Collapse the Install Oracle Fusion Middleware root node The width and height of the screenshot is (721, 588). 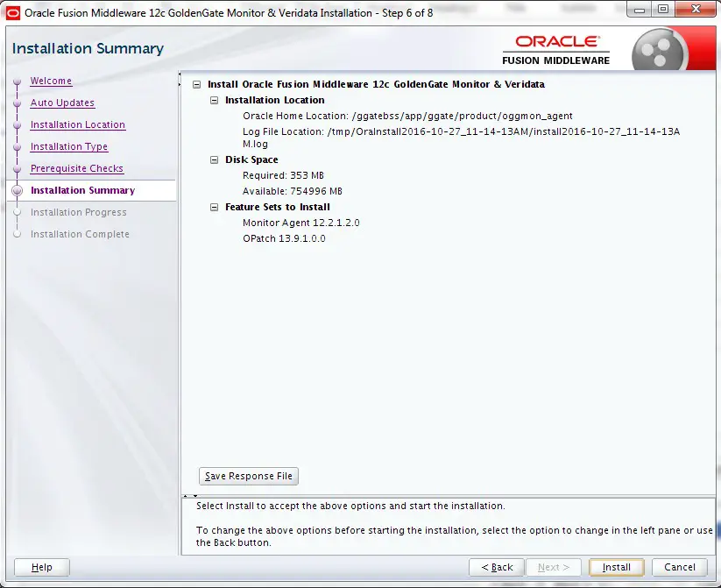197,85
